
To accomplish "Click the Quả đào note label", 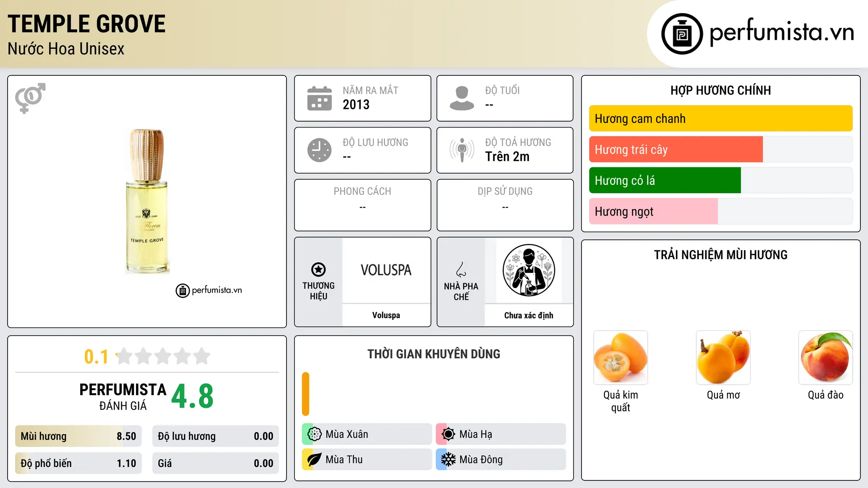I will (x=826, y=395).
